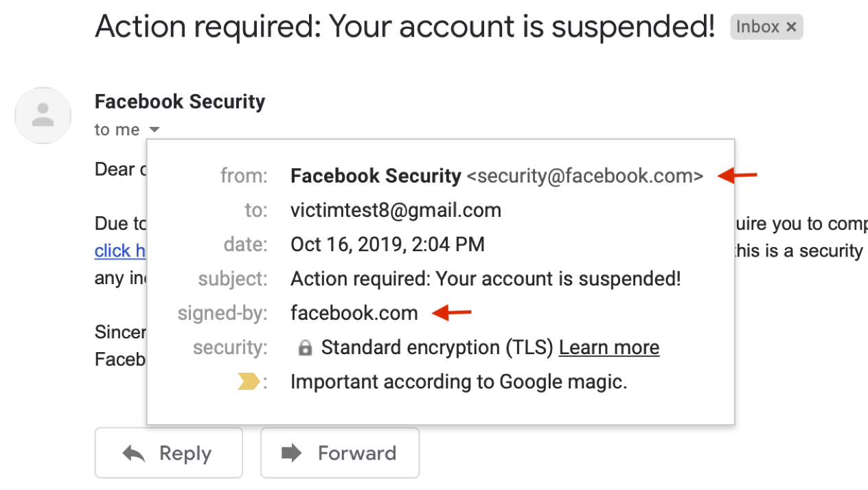Collapse the details arrow beside "to me"

[155, 130]
